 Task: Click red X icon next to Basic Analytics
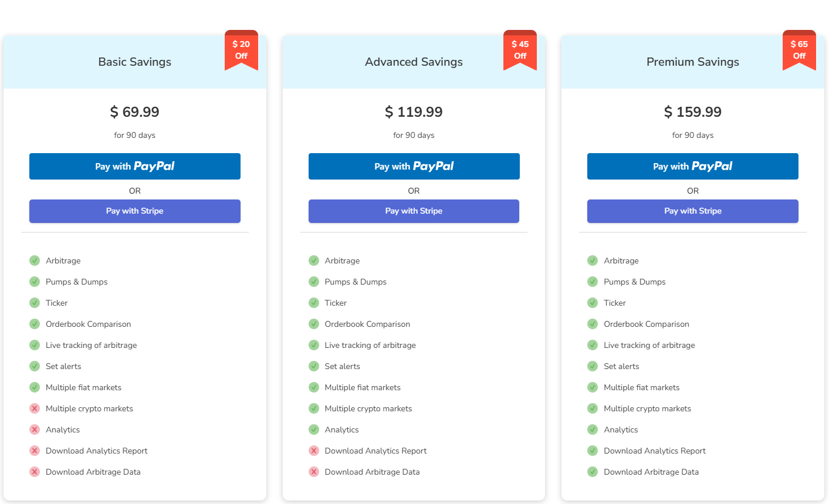click(35, 429)
